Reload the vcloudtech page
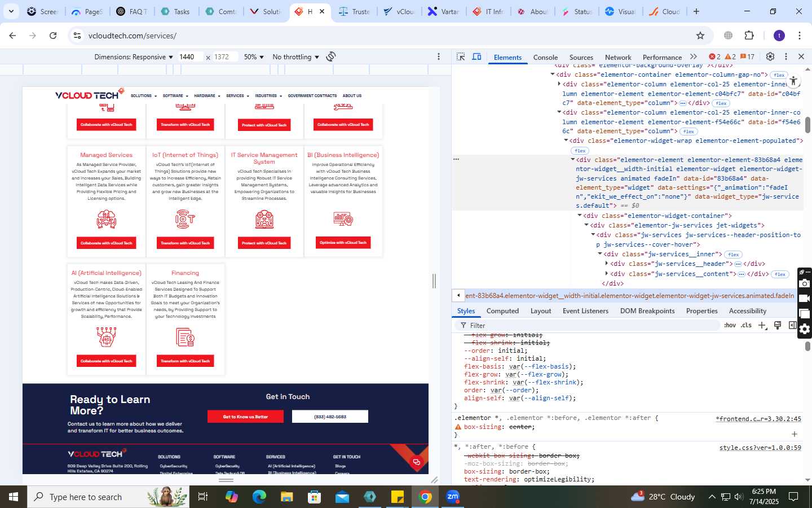This screenshot has height=508, width=812. pyautogui.click(x=53, y=36)
